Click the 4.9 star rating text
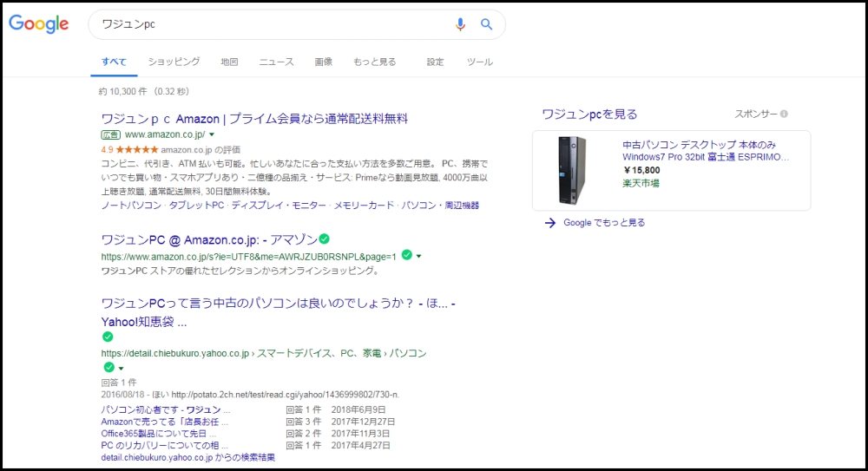The image size is (868, 471). [x=107, y=149]
